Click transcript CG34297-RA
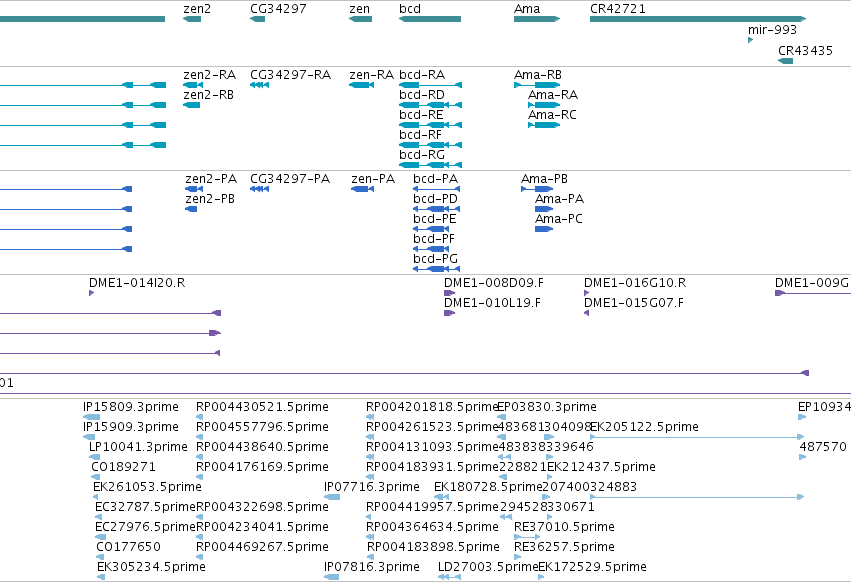851x582 pixels. point(259,85)
